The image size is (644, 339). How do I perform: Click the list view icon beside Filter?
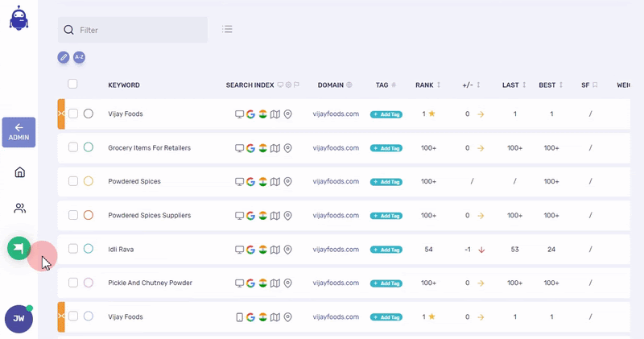pyautogui.click(x=227, y=29)
